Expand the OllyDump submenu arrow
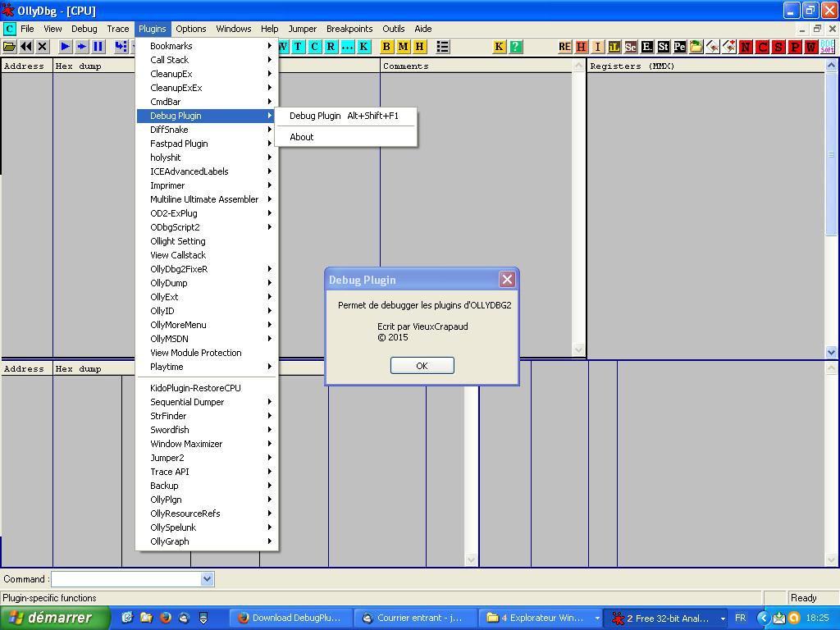Viewport: 840px width, 630px height. coord(269,283)
